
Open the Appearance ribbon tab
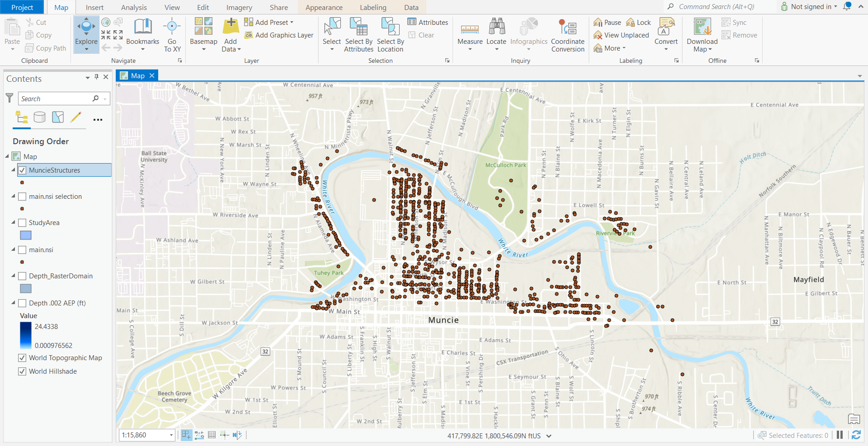[x=324, y=7]
